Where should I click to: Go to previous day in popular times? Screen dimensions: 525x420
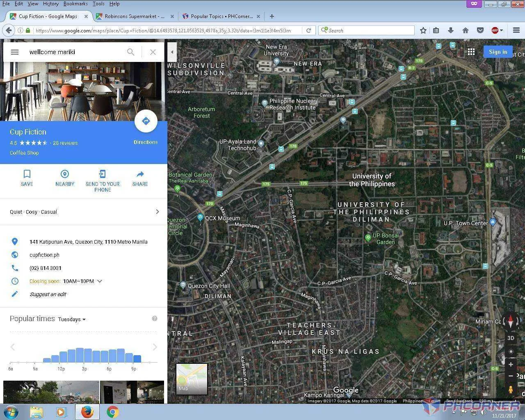click(13, 347)
